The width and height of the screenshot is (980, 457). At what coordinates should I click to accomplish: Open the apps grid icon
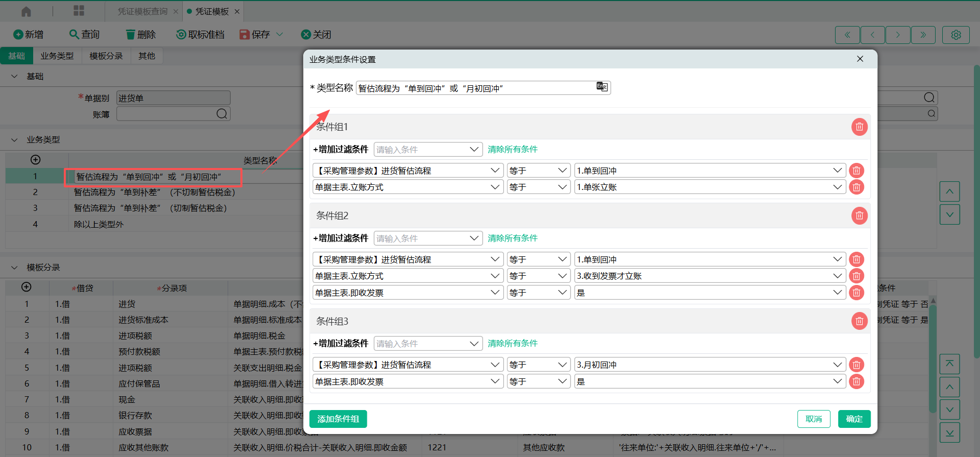coord(79,11)
